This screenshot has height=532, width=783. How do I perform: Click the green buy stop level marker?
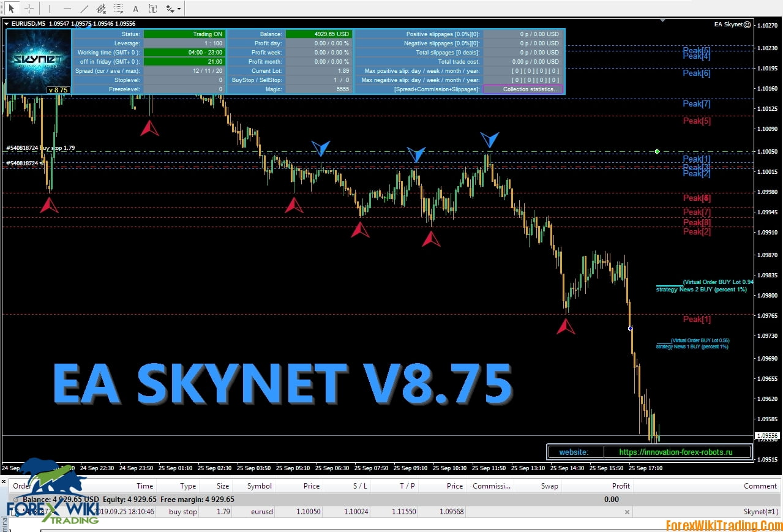pyautogui.click(x=657, y=151)
